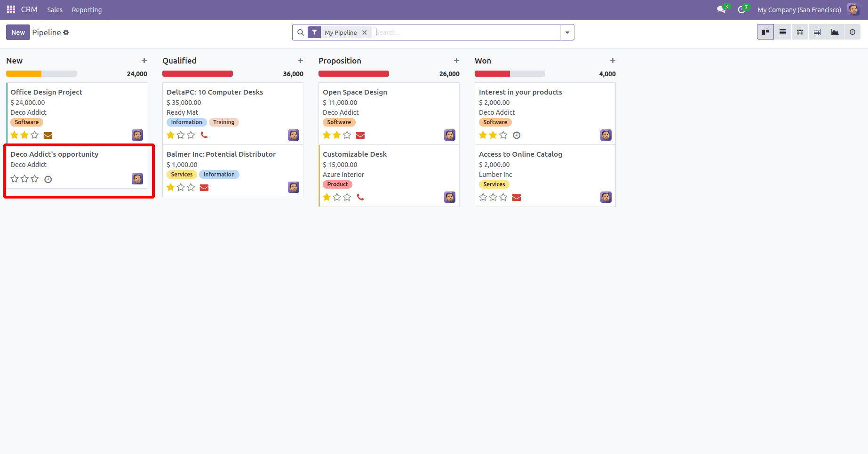Set second star on Customizable Desk
The height and width of the screenshot is (454, 868).
(x=337, y=197)
